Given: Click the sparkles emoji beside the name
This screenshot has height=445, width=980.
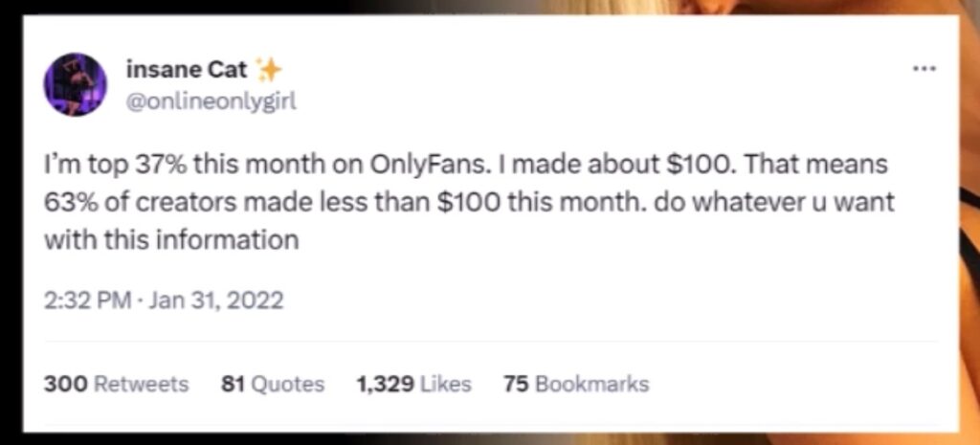Looking at the screenshot, I should pyautogui.click(x=268, y=70).
